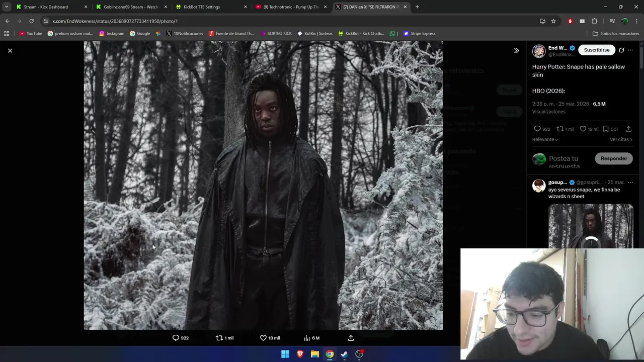Open the YouTube bookmark
This screenshot has height=362, width=644.
pyautogui.click(x=31, y=33)
